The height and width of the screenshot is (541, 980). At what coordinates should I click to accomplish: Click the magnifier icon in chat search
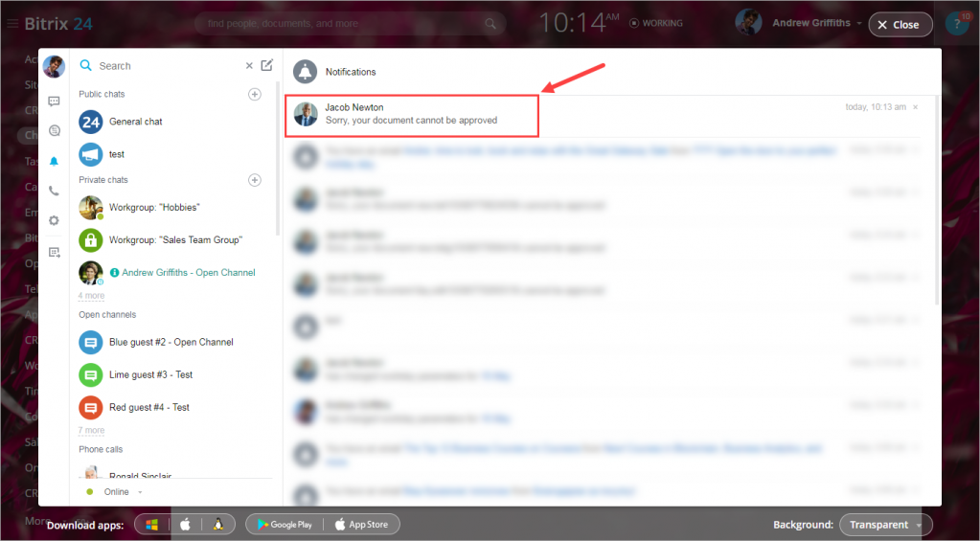click(x=85, y=66)
